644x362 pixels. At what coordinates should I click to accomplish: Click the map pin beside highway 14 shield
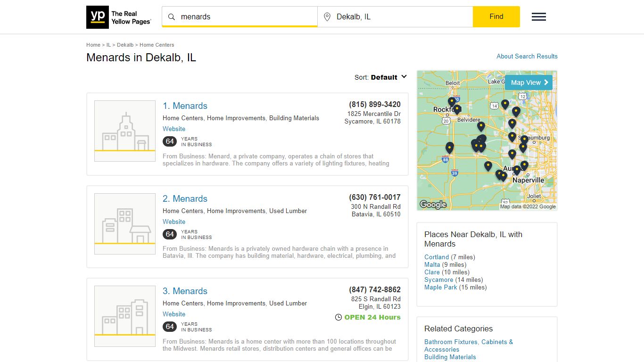tap(505, 105)
